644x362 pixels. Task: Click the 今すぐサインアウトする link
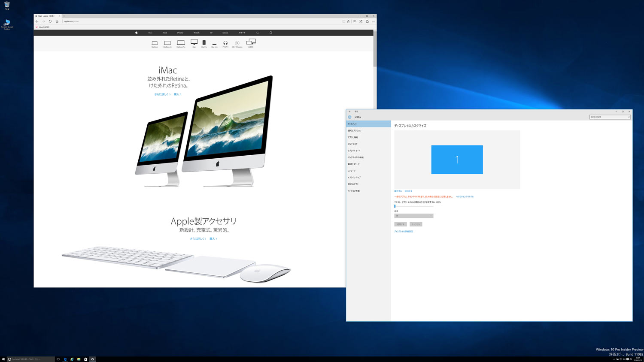pyautogui.click(x=465, y=197)
